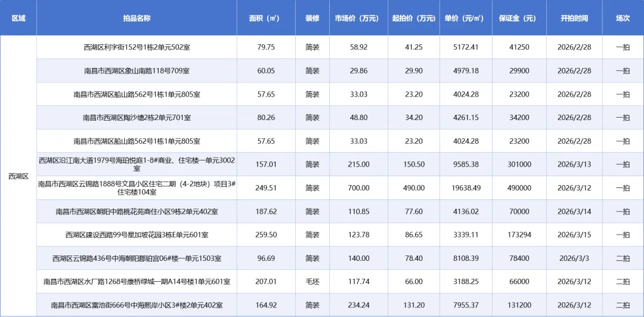Select the 星加坡花园3栋E单元601室 listing name
Viewport: 644px width, 317px height.
pos(137,235)
